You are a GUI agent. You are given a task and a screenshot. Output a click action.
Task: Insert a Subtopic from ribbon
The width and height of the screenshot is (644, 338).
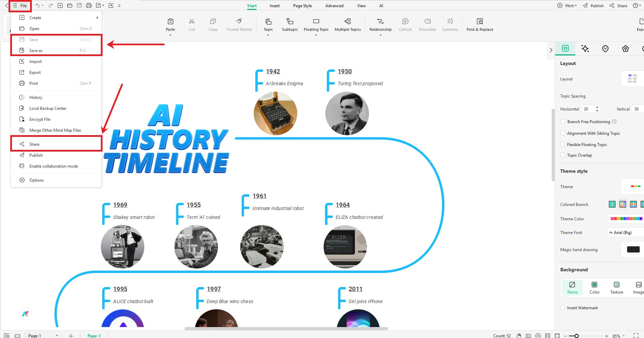tap(290, 25)
